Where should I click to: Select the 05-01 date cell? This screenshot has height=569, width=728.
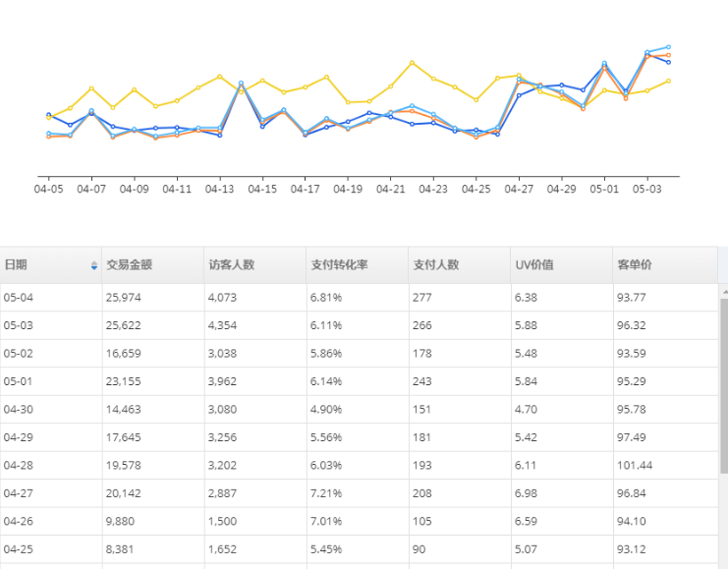click(18, 381)
